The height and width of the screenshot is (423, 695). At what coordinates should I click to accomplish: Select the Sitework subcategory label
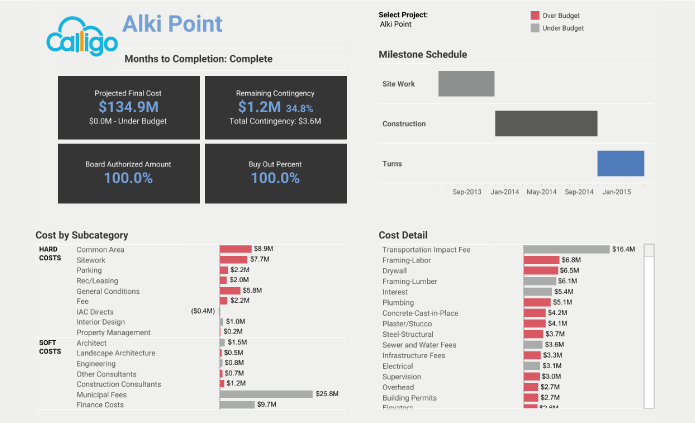pos(91,259)
